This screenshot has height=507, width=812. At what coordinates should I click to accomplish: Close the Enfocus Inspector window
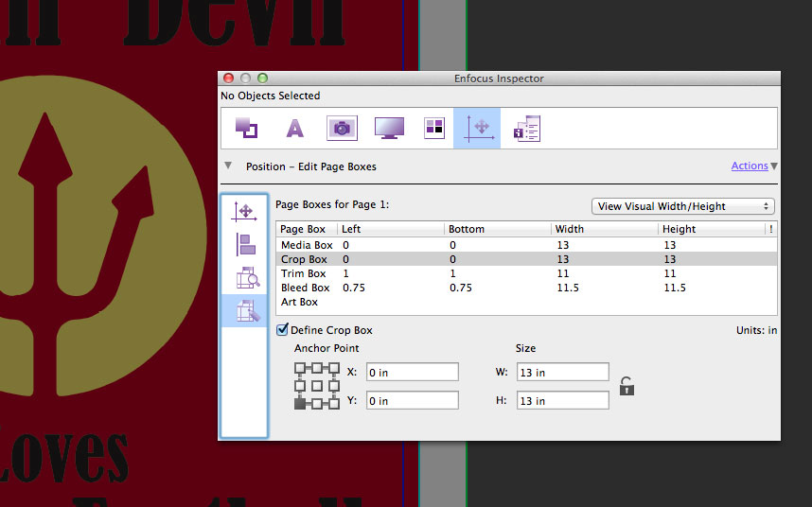[228, 79]
